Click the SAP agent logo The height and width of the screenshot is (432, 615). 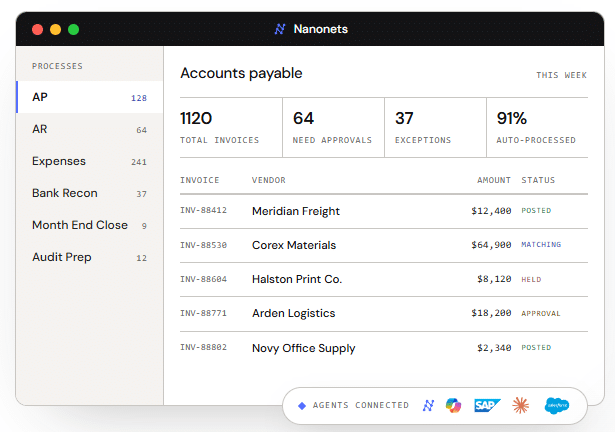coord(487,405)
